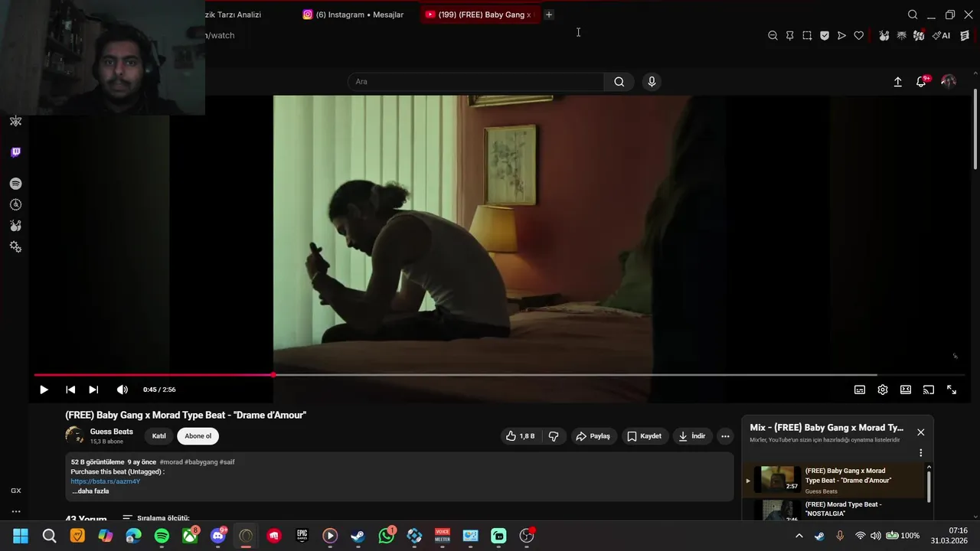The height and width of the screenshot is (551, 980).
Task: Open Discord from the taskbar
Action: coord(218,536)
